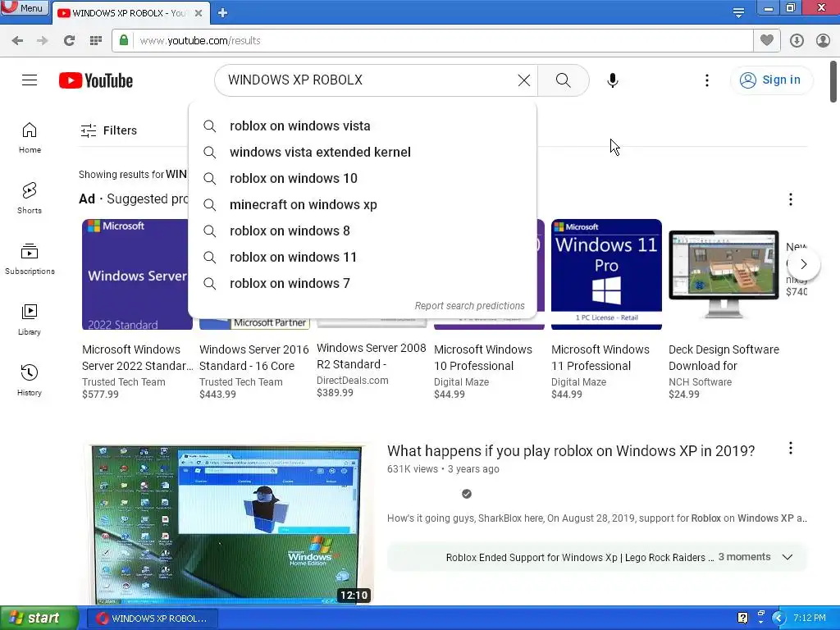Open the Deck Design Software monitor thumbnail
Viewport: 840px width, 630px height.
click(x=724, y=274)
